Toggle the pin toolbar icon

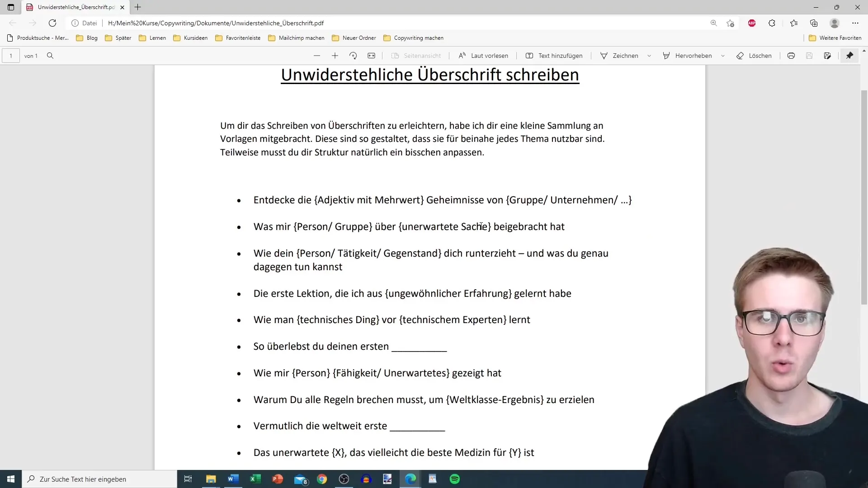point(850,56)
